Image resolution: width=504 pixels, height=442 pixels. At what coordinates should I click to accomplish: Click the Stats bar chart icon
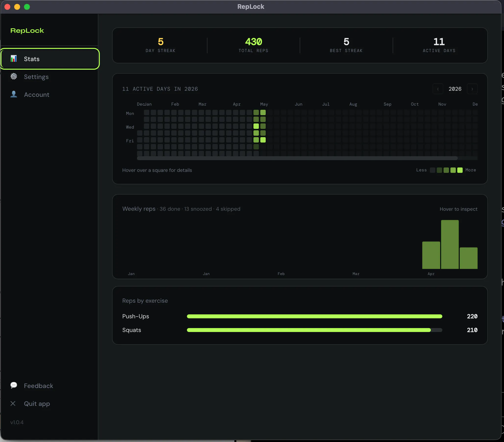click(x=13, y=59)
